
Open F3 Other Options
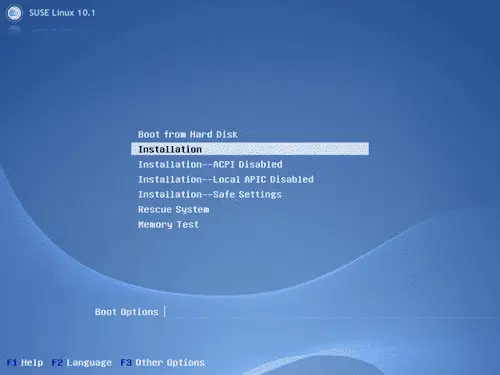coord(162,362)
